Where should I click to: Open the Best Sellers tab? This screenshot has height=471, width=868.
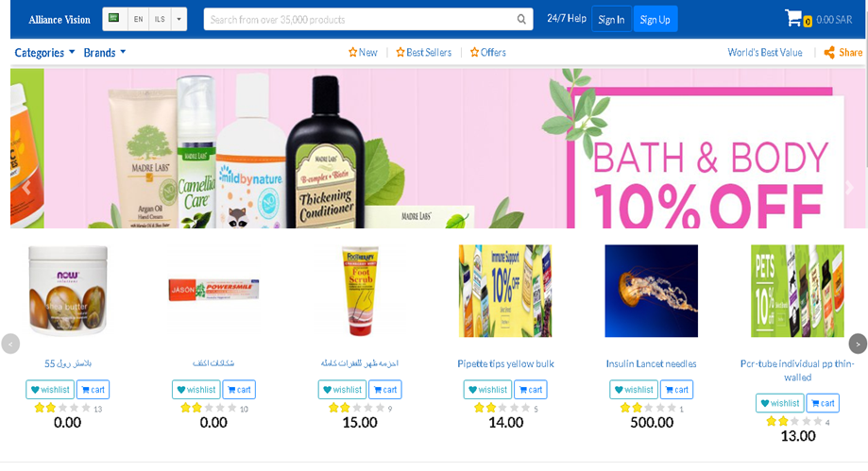423,53
